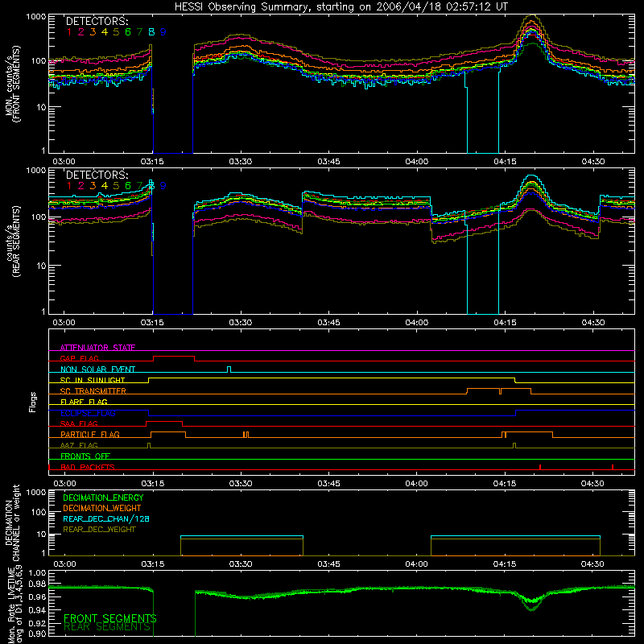Click detector number 3 in front segments legend
The image size is (644, 644).
(93, 32)
